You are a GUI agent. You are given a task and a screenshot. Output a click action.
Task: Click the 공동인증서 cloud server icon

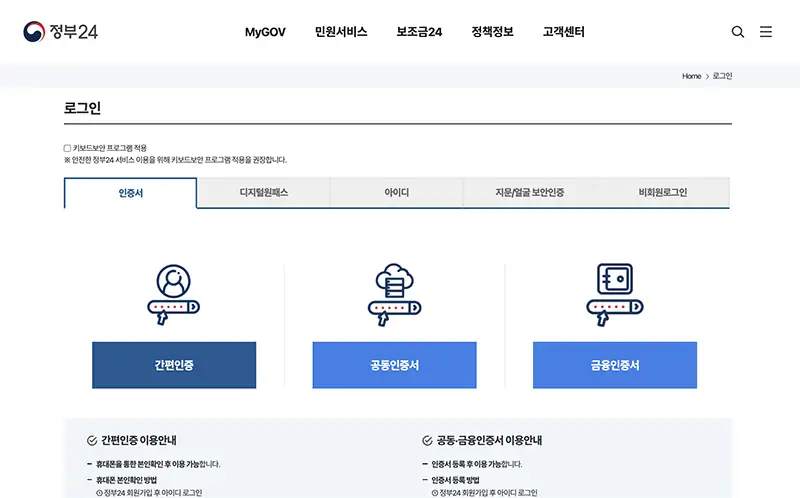[x=394, y=294]
